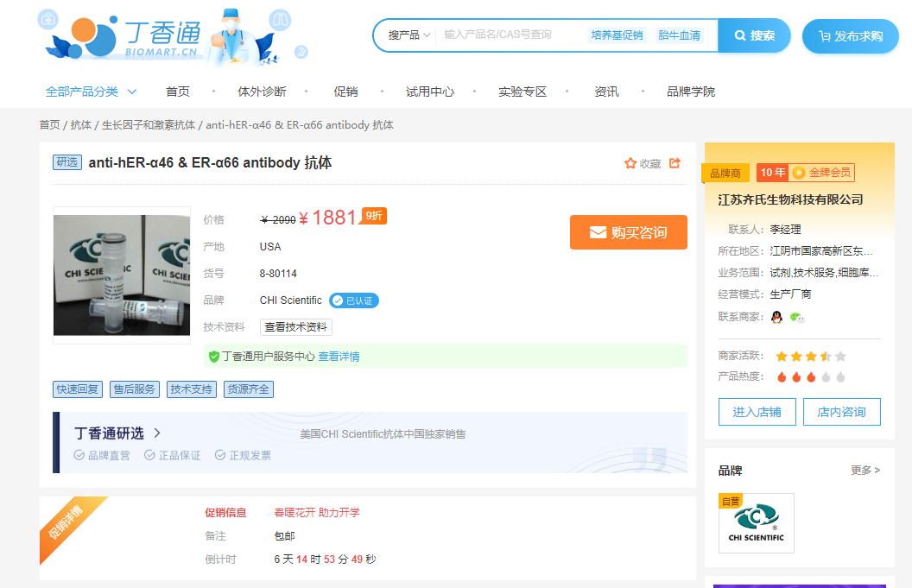Click the 进入店铺 button

757,412
